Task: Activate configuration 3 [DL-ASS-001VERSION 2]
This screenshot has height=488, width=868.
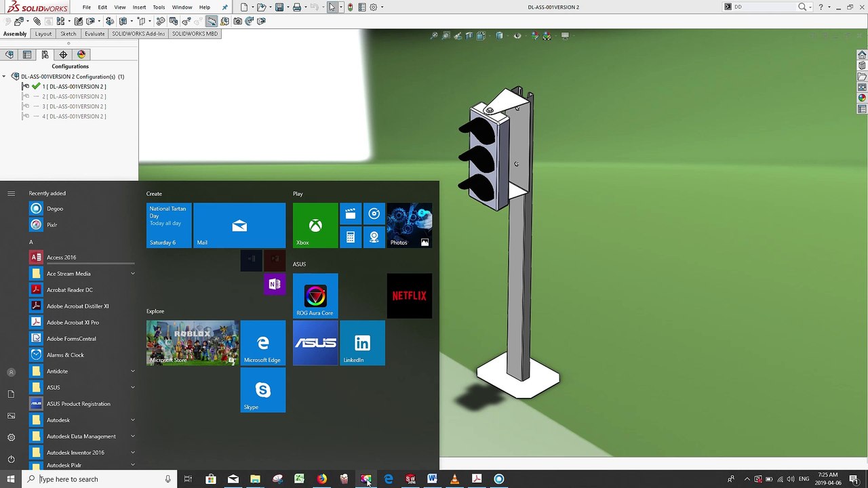Action: (x=74, y=106)
